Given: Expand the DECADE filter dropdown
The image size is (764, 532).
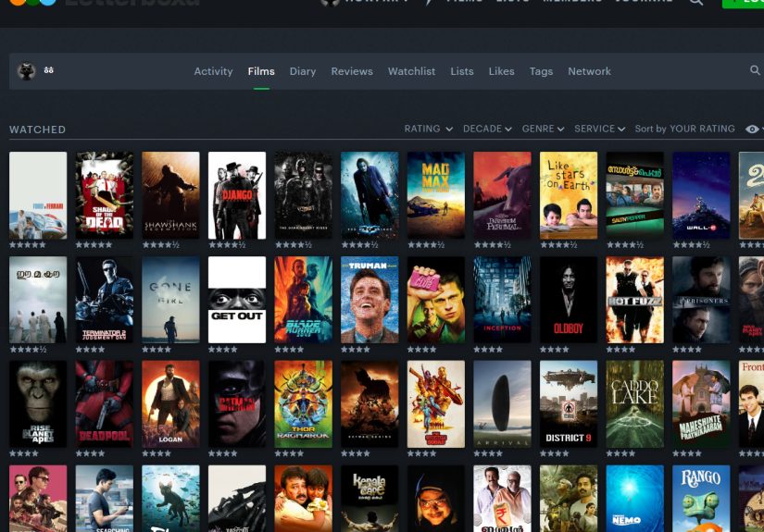Looking at the screenshot, I should pyautogui.click(x=487, y=129).
